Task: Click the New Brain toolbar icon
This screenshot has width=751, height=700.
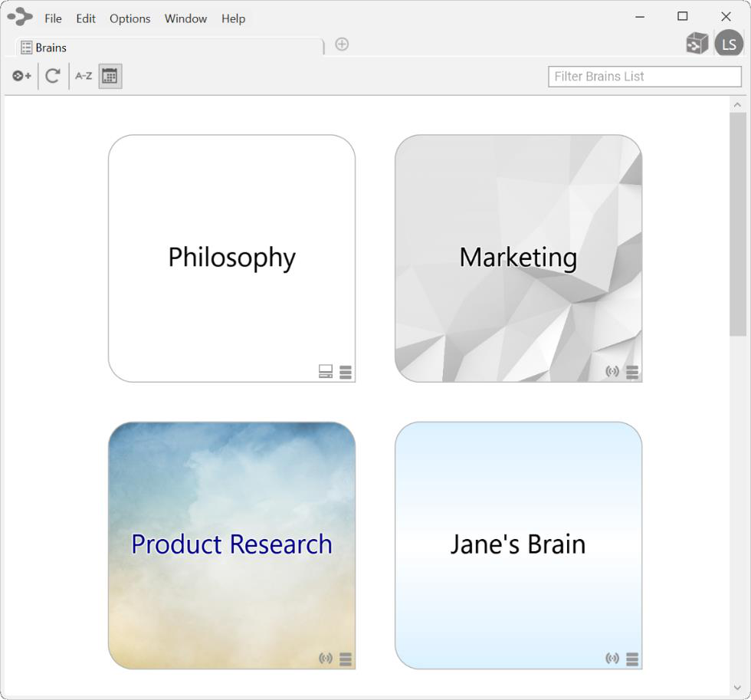Action: pos(21,76)
